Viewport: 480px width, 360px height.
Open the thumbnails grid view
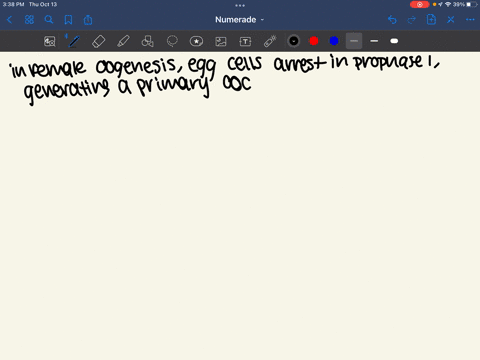[29, 20]
